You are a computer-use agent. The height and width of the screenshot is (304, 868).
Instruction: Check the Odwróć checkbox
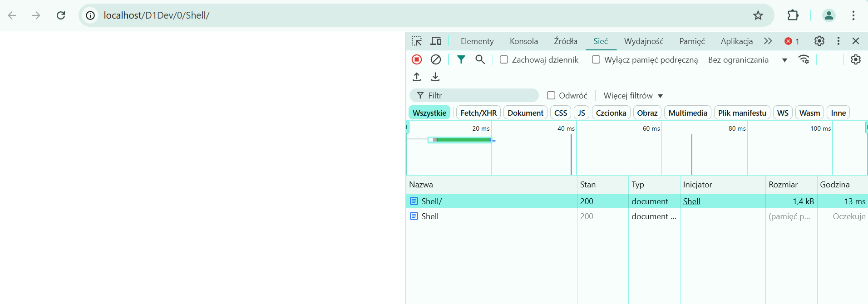(x=551, y=95)
